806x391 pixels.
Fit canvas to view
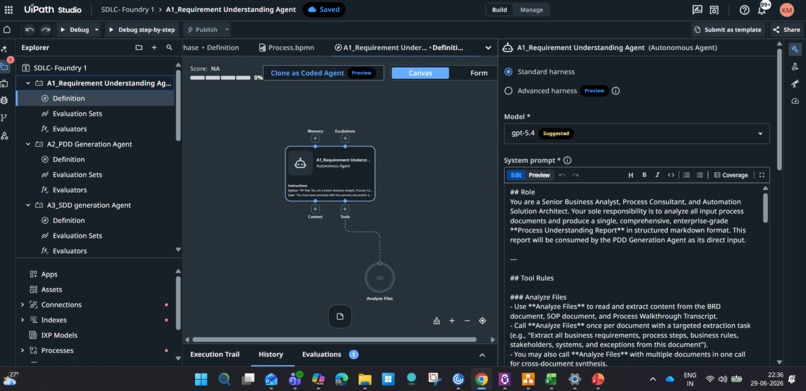click(482, 321)
